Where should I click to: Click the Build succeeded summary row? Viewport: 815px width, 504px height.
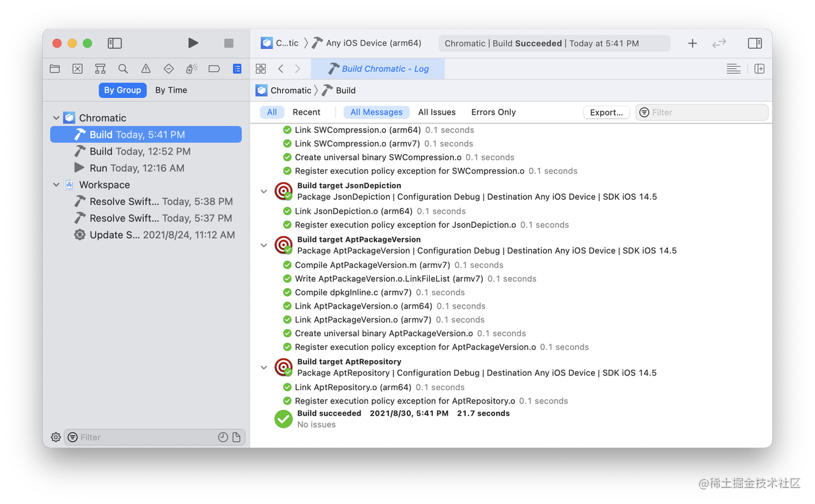tap(392, 419)
